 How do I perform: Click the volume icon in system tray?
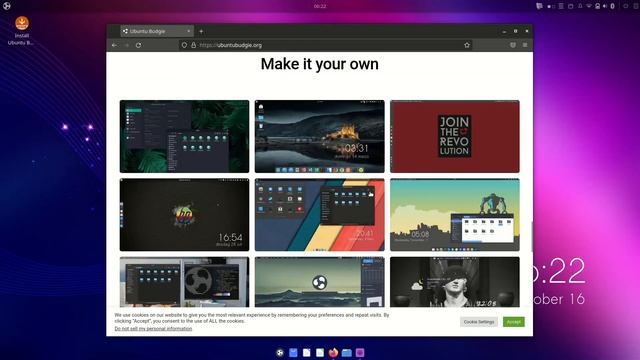tap(605, 6)
